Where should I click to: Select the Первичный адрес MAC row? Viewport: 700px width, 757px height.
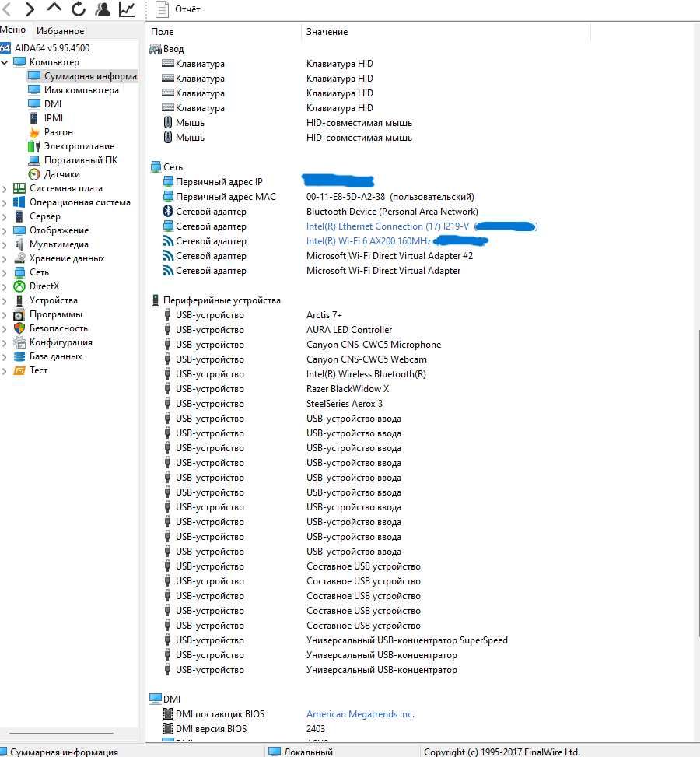(x=319, y=197)
